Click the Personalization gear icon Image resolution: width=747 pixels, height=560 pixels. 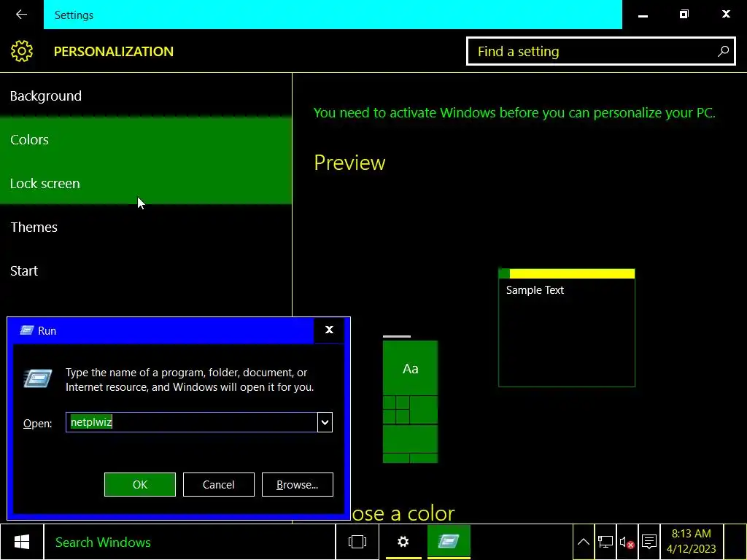(x=22, y=51)
